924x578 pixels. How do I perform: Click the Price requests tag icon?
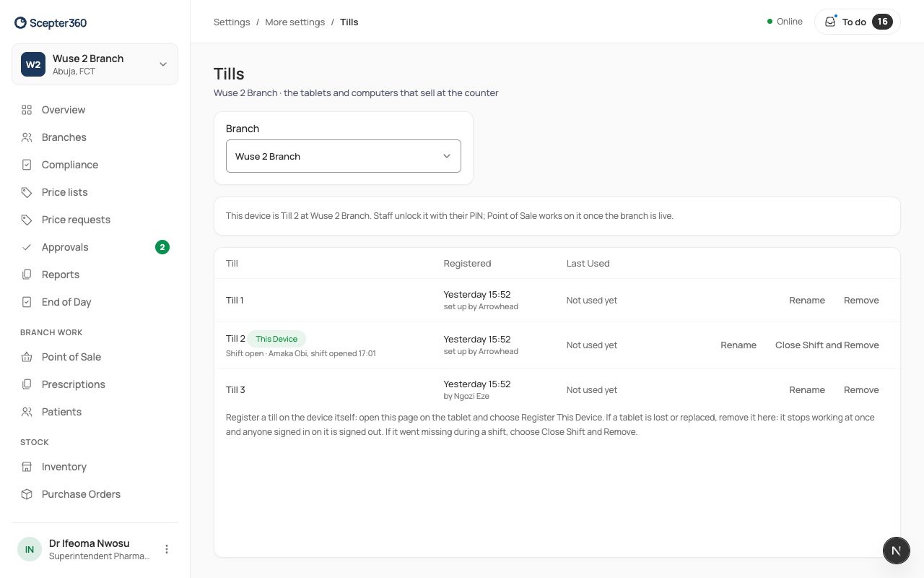[x=27, y=220]
